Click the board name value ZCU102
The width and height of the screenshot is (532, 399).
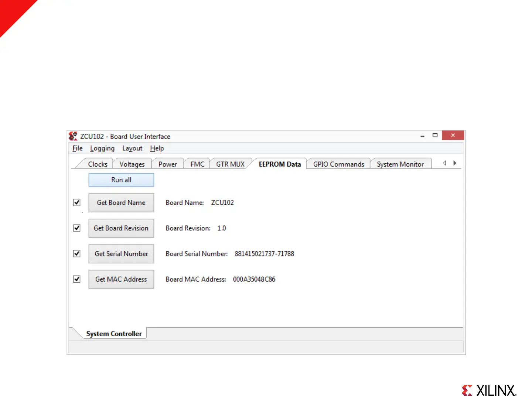tap(222, 202)
